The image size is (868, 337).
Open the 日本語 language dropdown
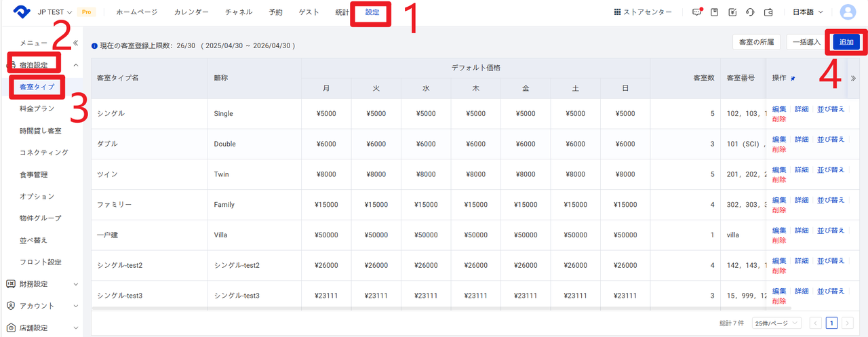808,12
